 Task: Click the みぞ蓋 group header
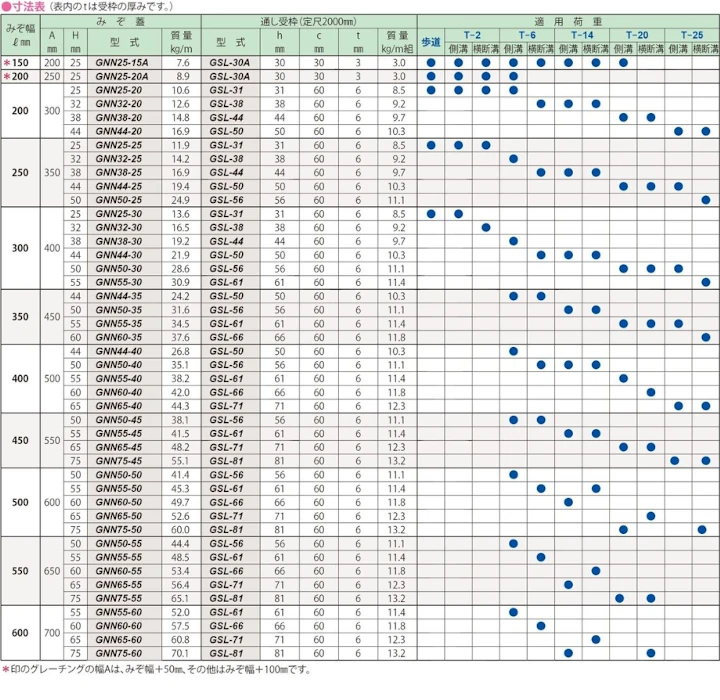pos(120,22)
